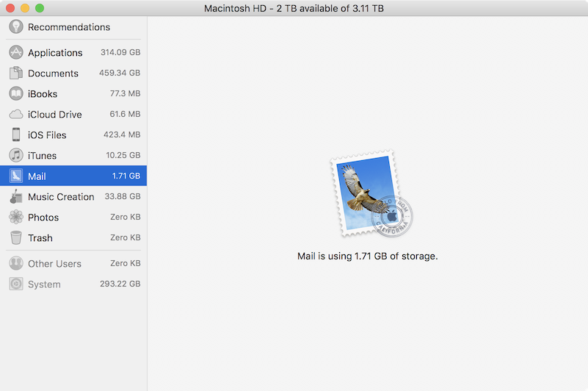Screen dimensions: 588x391
Task: Select the iBooks label in sidebar
Action: 43,94
